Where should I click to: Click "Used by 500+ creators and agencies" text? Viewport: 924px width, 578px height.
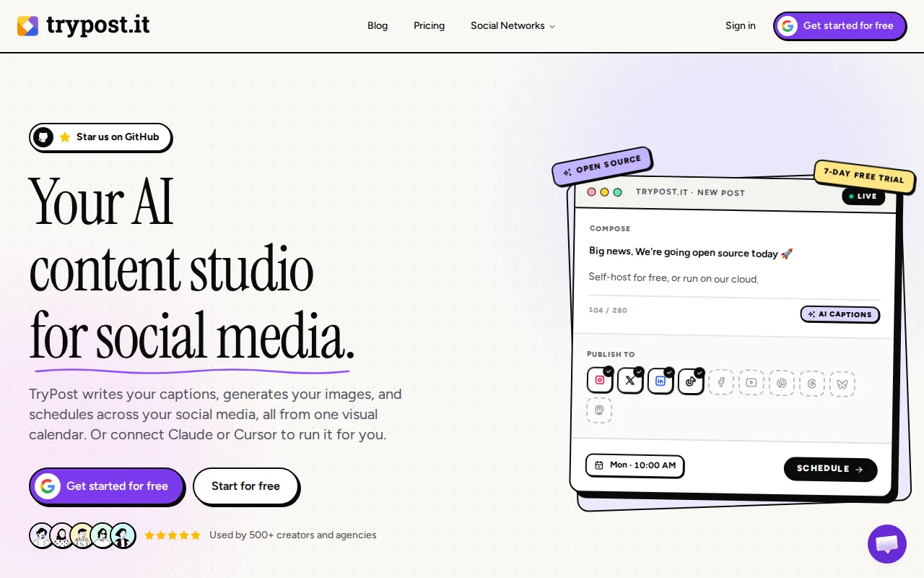pyautogui.click(x=293, y=535)
